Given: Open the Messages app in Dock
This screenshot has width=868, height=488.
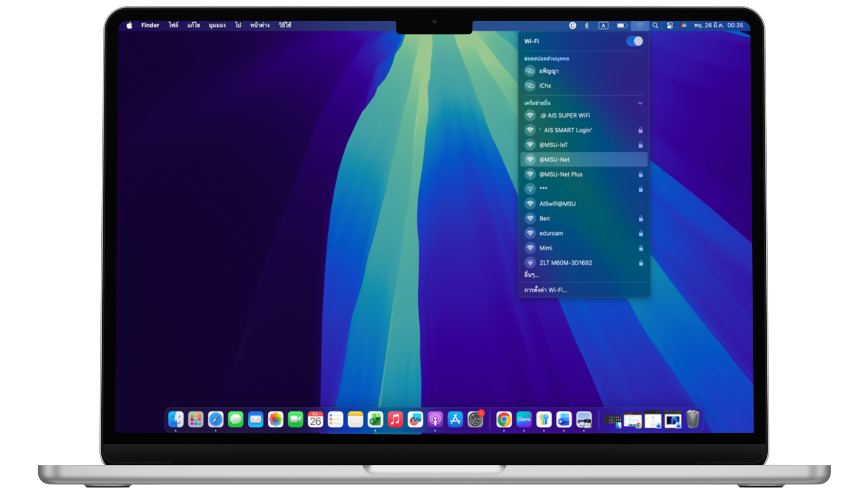Looking at the screenshot, I should pyautogui.click(x=236, y=420).
